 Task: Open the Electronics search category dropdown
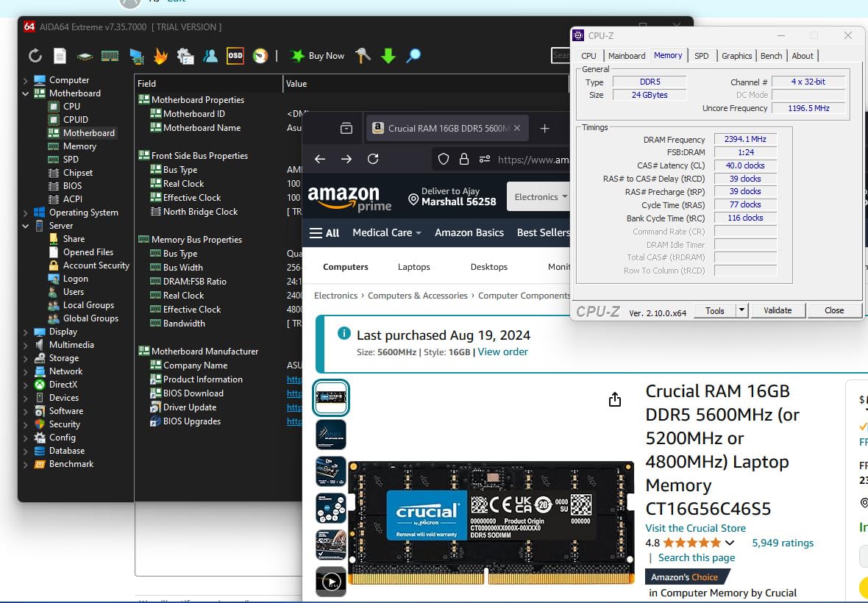(538, 197)
